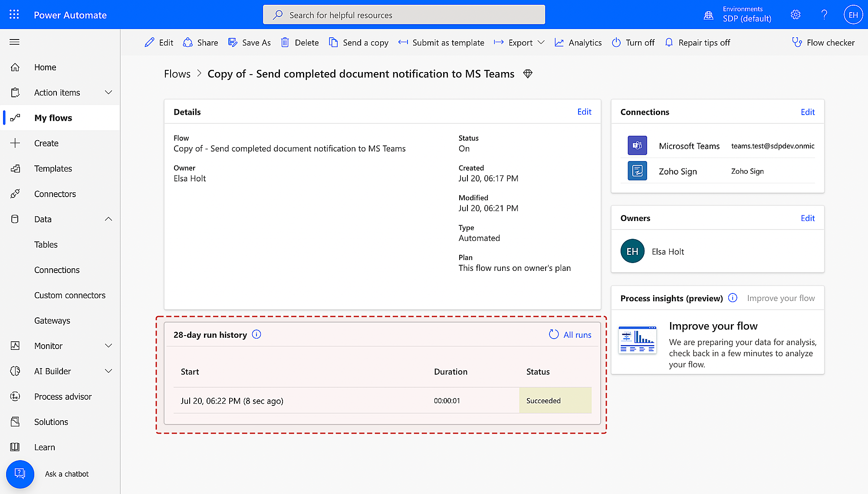Click the Elsa Holt owner avatar

[632, 251]
